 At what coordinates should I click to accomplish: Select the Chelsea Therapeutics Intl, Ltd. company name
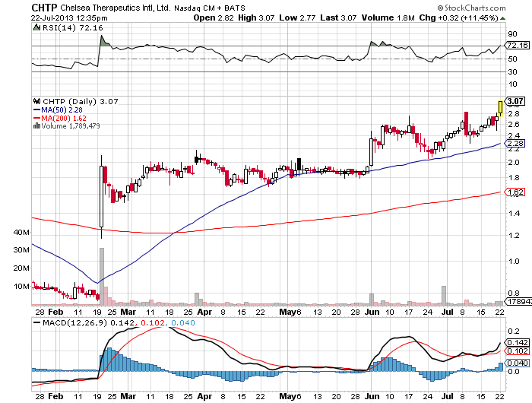click(116, 8)
